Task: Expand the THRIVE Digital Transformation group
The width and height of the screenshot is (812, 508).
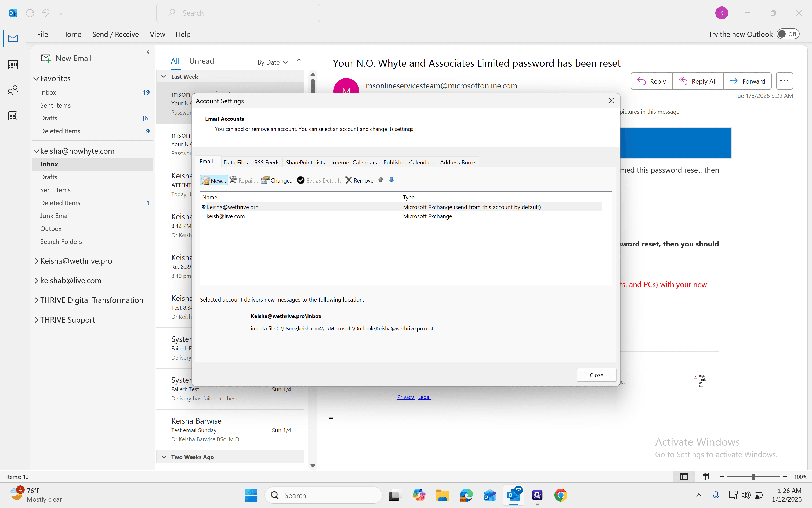Action: (36, 300)
